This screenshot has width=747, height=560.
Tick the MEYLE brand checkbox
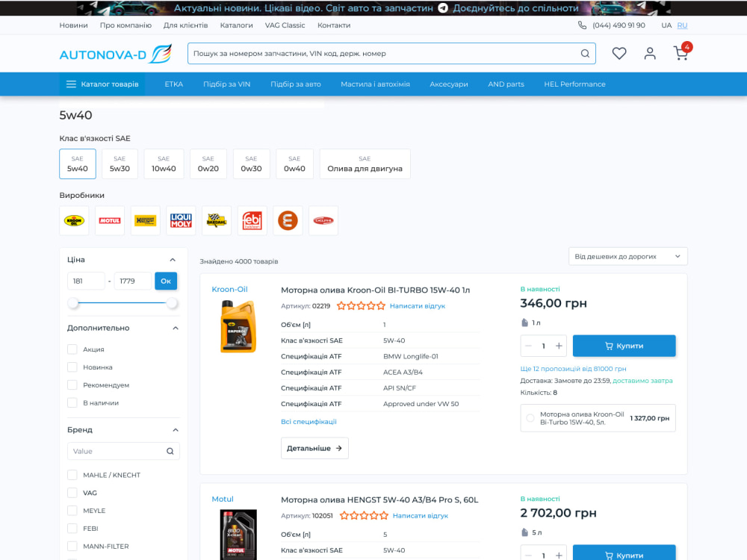point(72,511)
